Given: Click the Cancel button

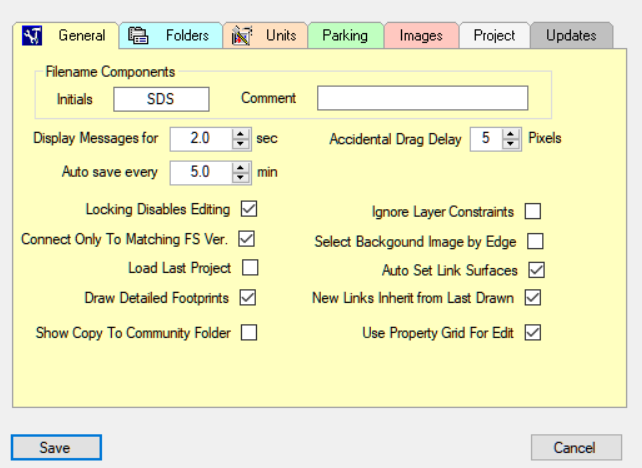Looking at the screenshot, I should (x=576, y=447).
